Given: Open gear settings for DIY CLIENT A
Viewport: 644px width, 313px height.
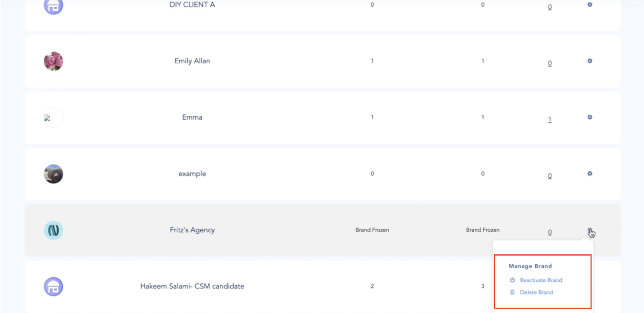Looking at the screenshot, I should [x=590, y=5].
